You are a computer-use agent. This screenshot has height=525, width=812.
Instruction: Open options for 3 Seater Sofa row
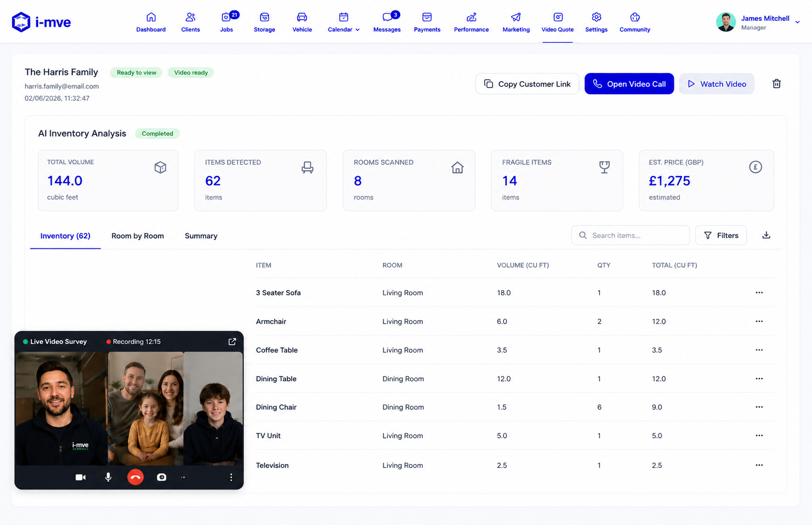click(759, 293)
